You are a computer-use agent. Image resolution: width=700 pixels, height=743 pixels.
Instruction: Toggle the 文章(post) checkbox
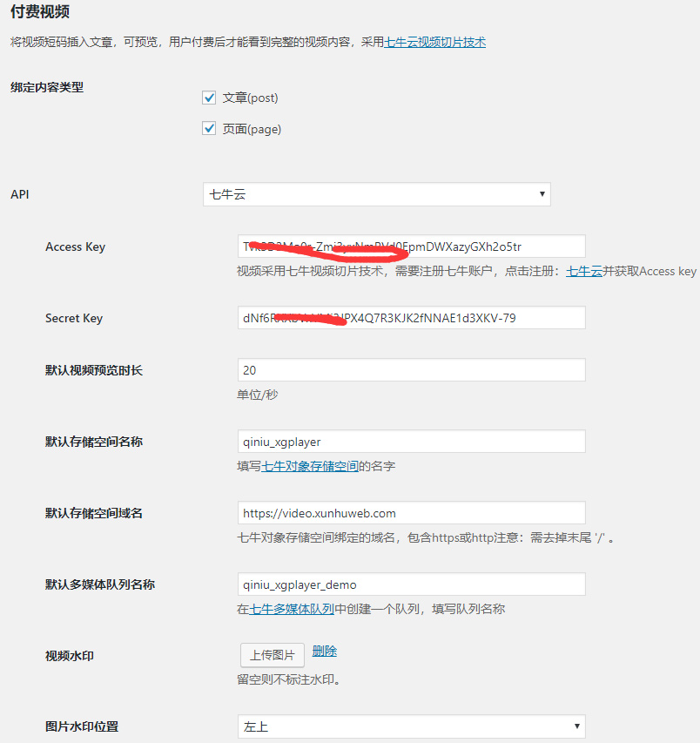pos(209,98)
